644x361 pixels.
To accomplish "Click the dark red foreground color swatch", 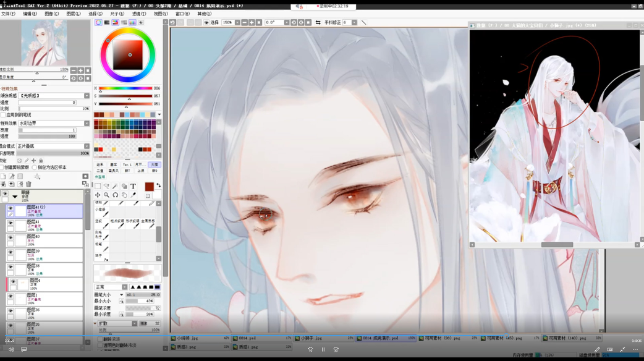I will (149, 187).
